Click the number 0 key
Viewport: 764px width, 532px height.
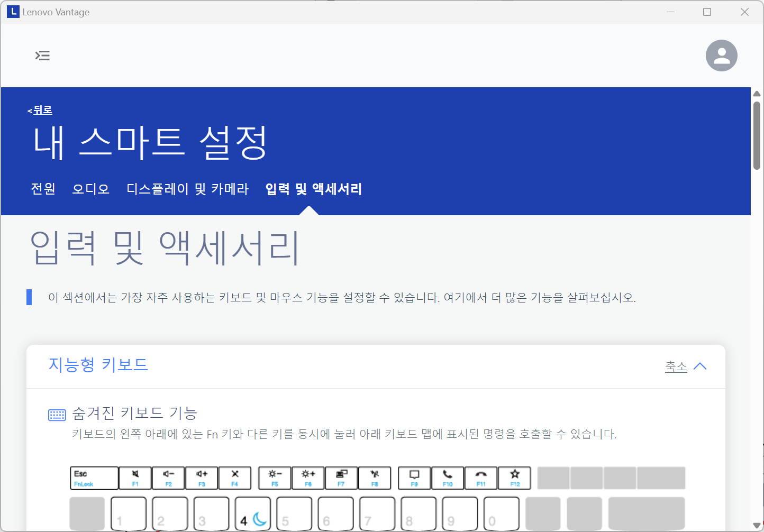coord(501,514)
